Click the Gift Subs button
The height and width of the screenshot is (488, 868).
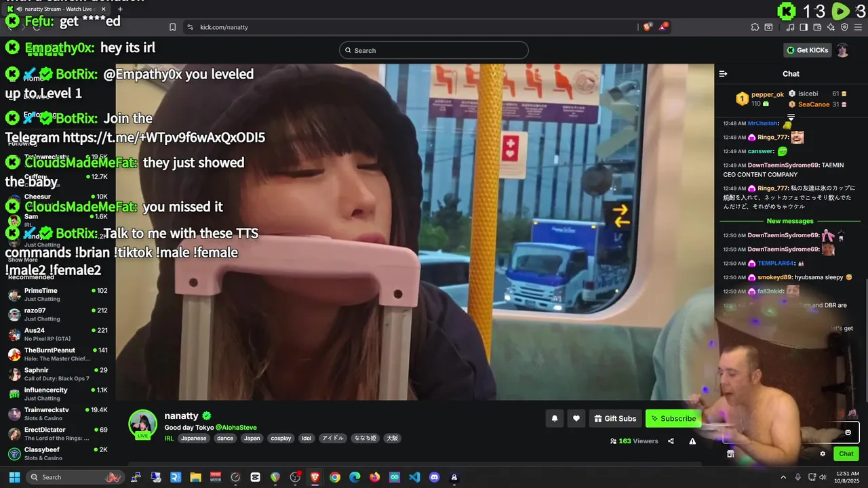coord(615,419)
